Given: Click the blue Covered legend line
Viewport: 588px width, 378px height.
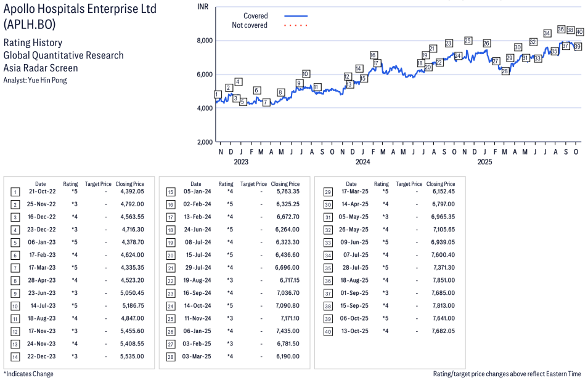Looking at the screenshot, I should pos(296,16).
